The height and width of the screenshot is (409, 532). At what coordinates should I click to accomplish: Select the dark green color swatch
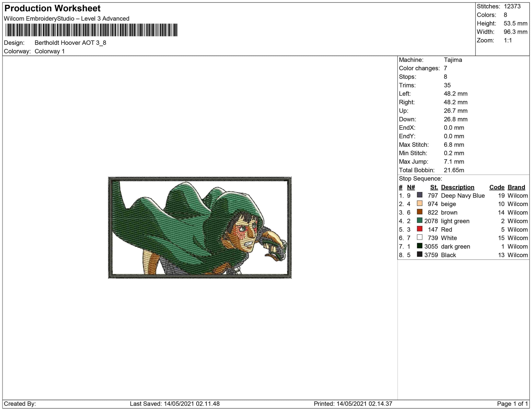419,246
